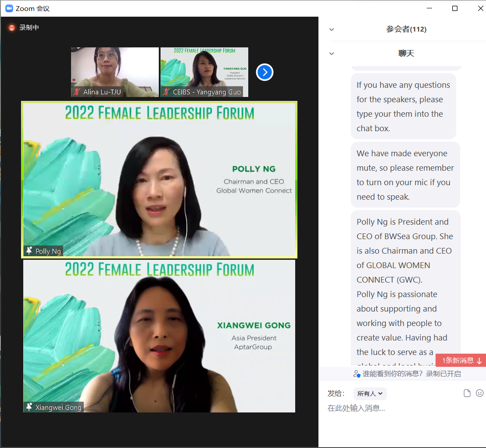Click Xiangwei Gong's video tile
Image resolution: width=486 pixels, height=448 pixels.
159,336
